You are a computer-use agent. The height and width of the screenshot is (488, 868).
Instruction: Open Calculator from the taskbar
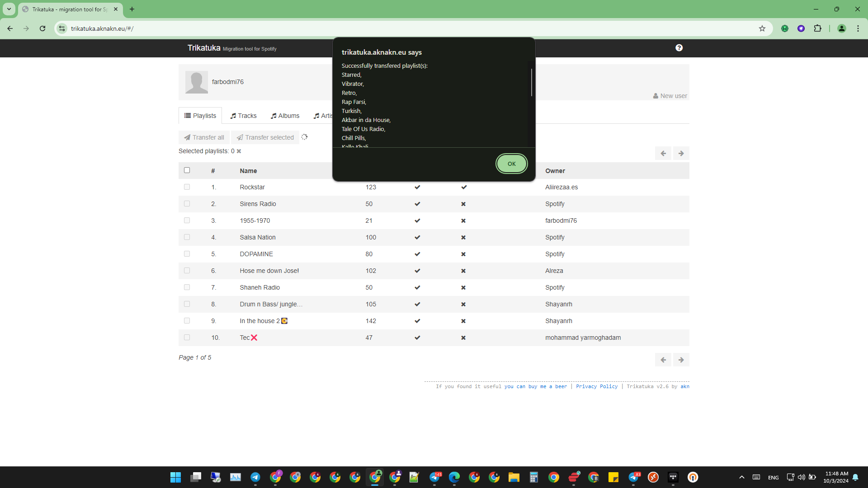click(x=534, y=477)
